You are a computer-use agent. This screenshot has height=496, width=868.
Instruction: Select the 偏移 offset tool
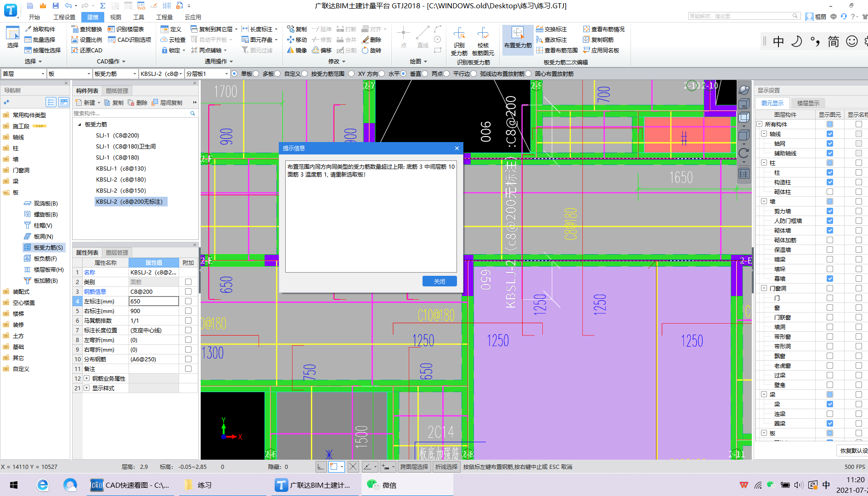pos(321,50)
